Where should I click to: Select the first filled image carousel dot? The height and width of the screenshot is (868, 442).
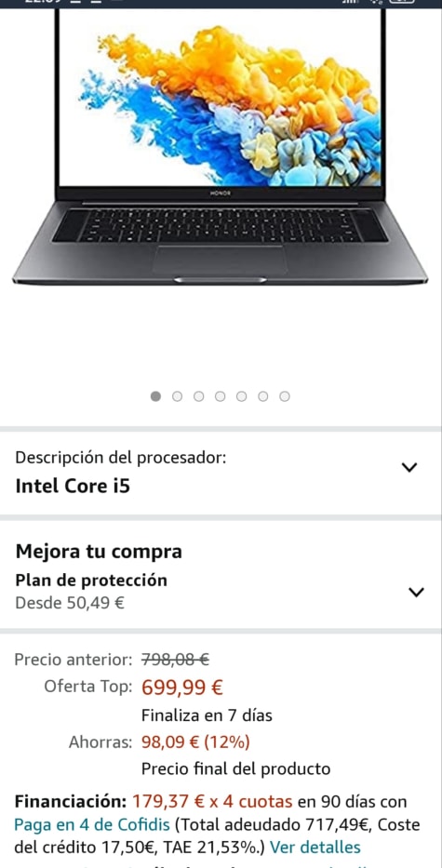coord(155,396)
